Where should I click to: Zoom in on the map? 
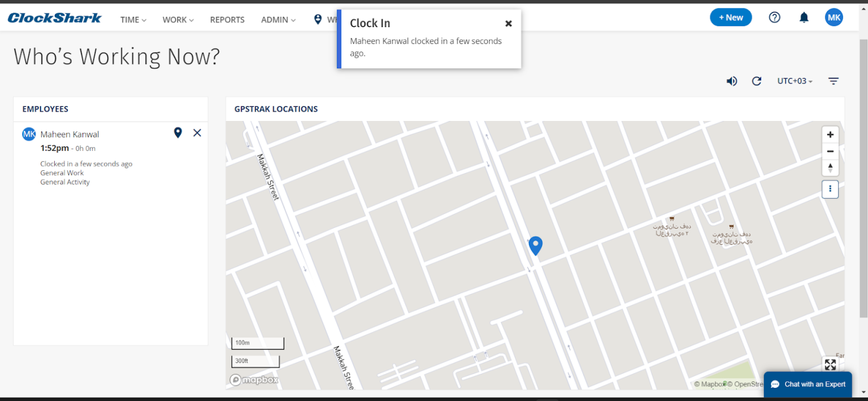click(x=830, y=135)
